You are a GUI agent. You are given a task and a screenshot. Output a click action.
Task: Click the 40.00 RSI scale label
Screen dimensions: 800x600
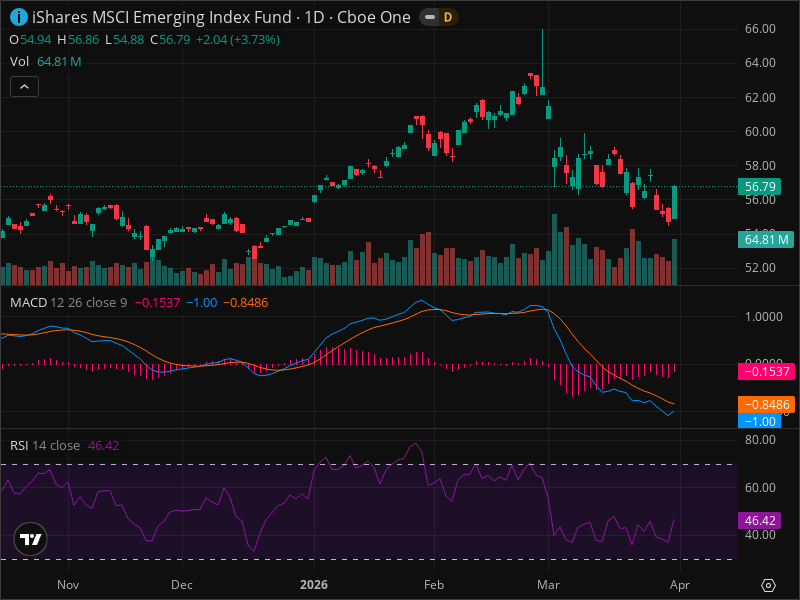coord(760,535)
